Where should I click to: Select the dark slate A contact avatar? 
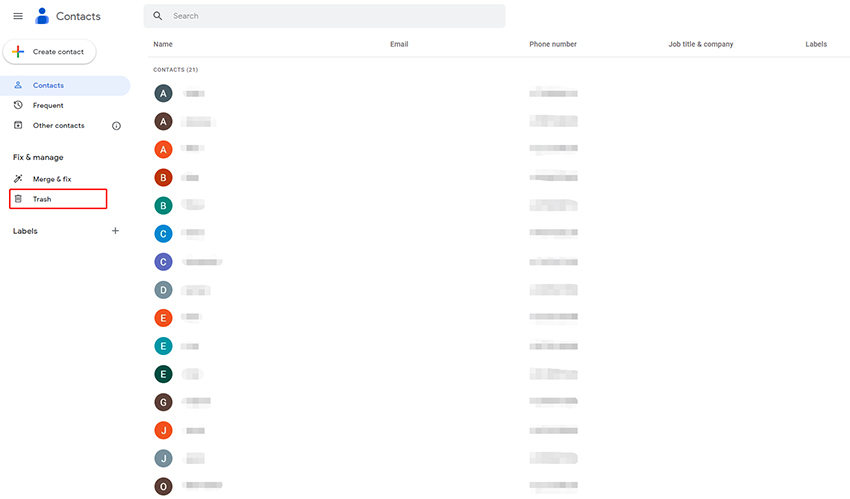point(163,93)
